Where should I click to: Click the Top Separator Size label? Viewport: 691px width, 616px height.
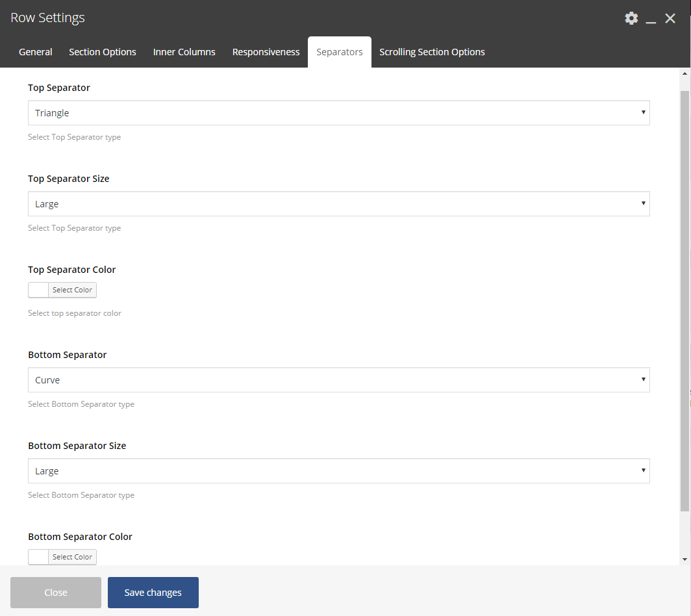point(69,179)
